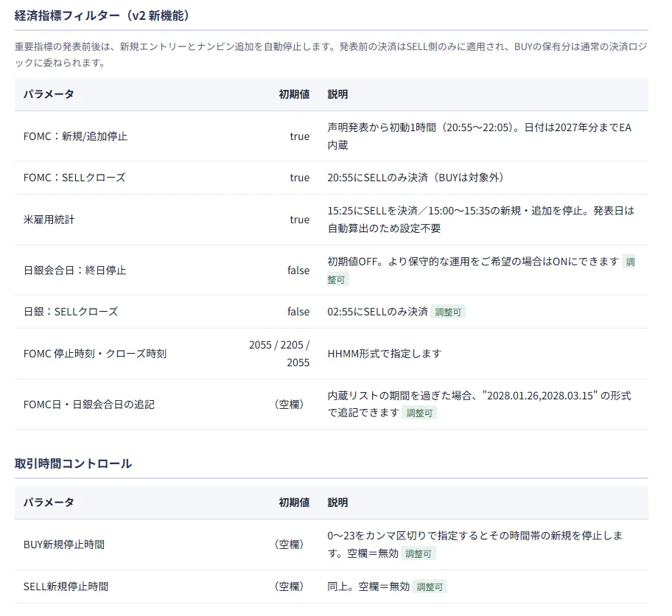Click the description starting 声明発表から初動1時間
Screen dimensions: 672x616
480,136
